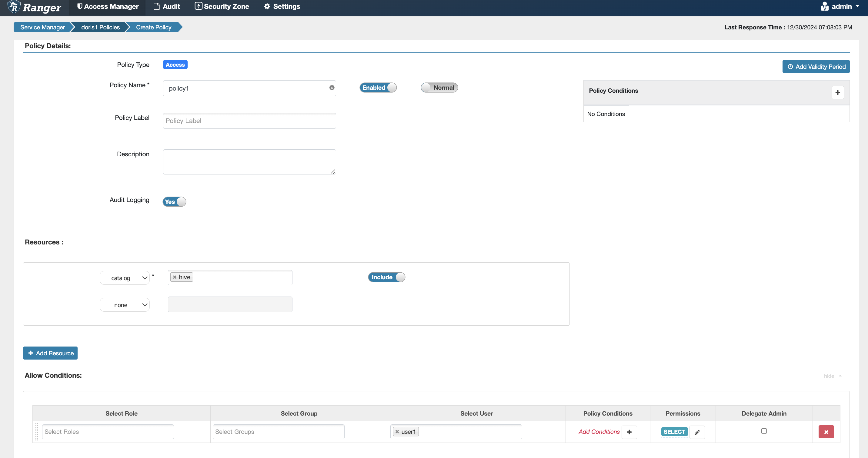Viewport: 868px width, 458px height.
Task: Toggle Audit Logging Yes switch
Action: [x=174, y=202]
